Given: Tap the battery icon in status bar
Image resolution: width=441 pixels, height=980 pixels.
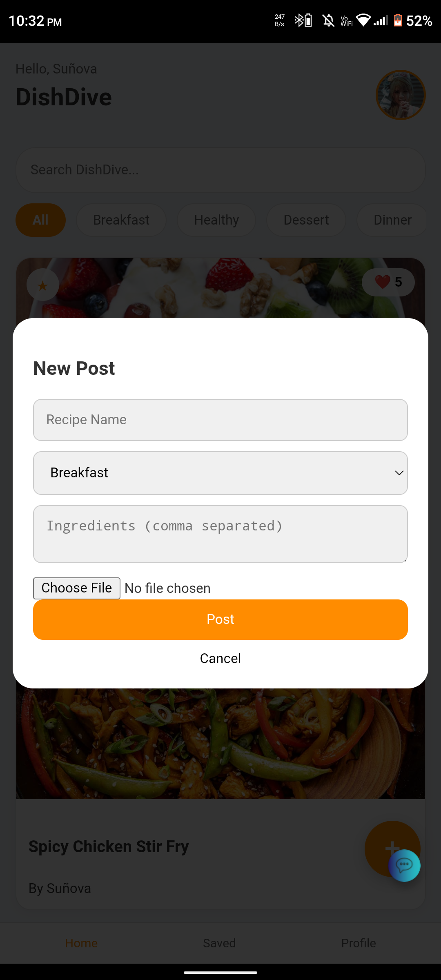Looking at the screenshot, I should (x=398, y=20).
